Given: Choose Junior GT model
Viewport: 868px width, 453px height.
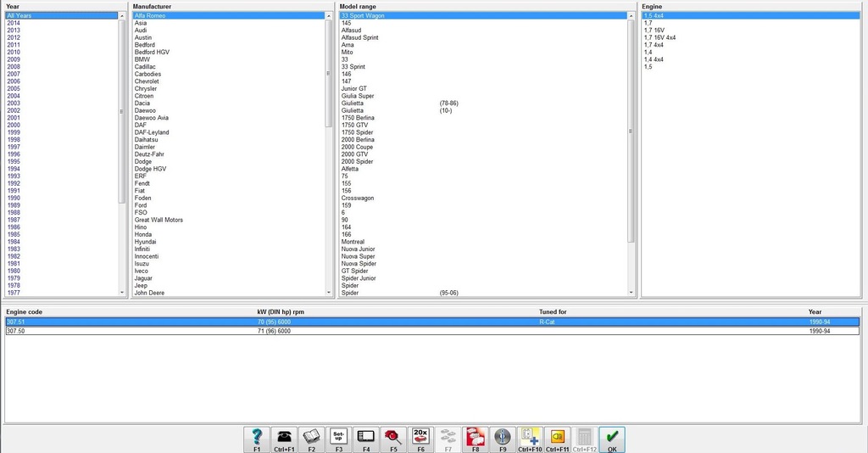Looking at the screenshot, I should click(353, 88).
